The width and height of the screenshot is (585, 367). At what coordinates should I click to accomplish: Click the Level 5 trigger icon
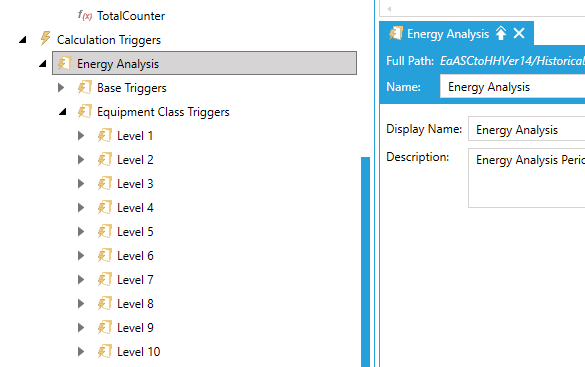[105, 231]
